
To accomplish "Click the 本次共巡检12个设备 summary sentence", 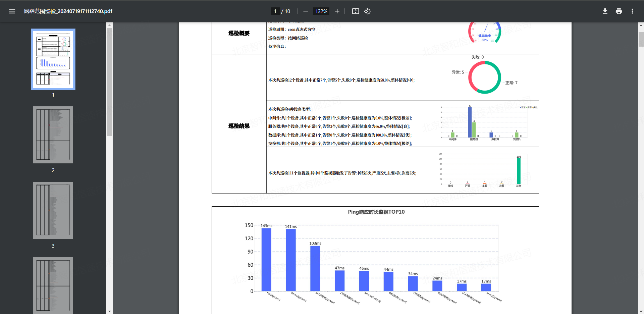I will (x=341, y=80).
